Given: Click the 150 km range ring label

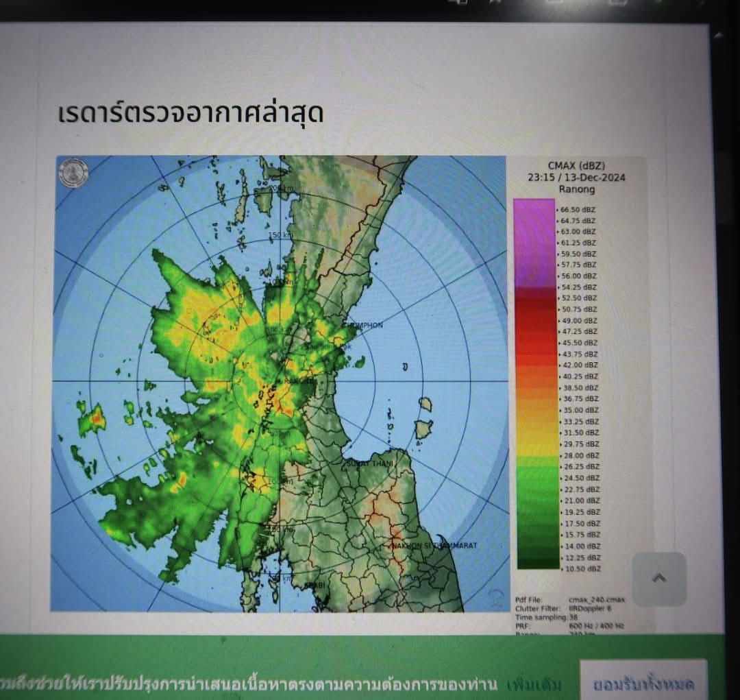Looking at the screenshot, I should tap(280, 236).
